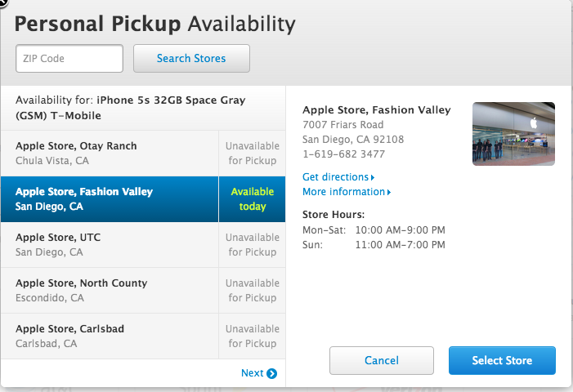
Task: Open Get directions link
Action: pyautogui.click(x=335, y=177)
